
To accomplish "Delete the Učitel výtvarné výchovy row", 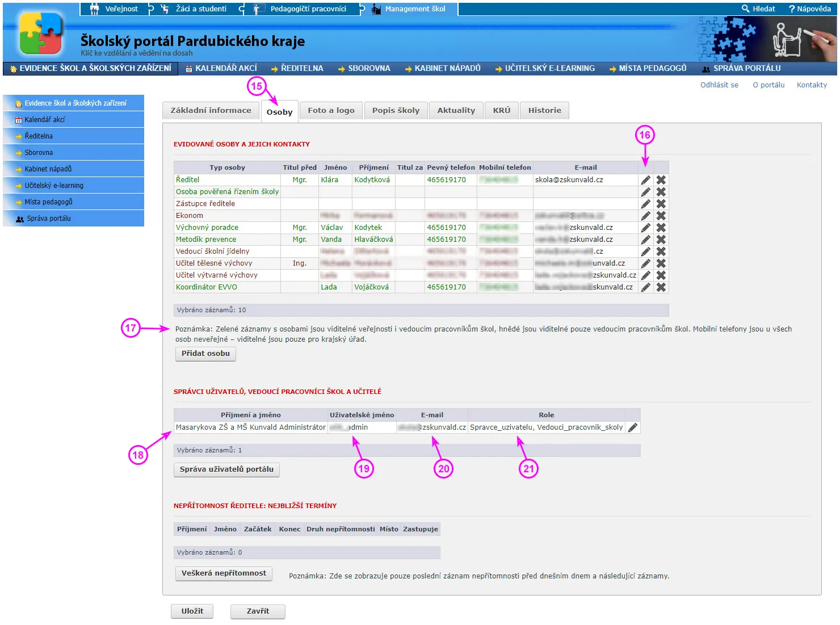I will 661,275.
